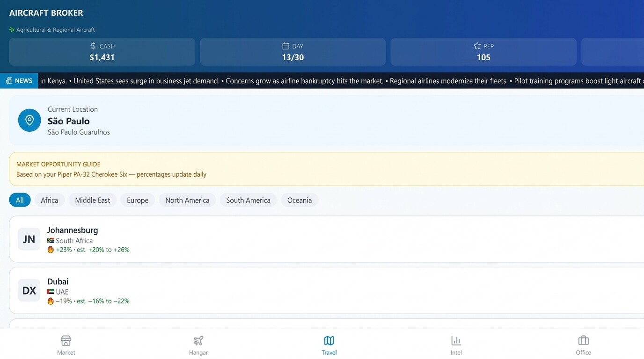Show Oceania destinations
644x359 pixels.
[300, 200]
